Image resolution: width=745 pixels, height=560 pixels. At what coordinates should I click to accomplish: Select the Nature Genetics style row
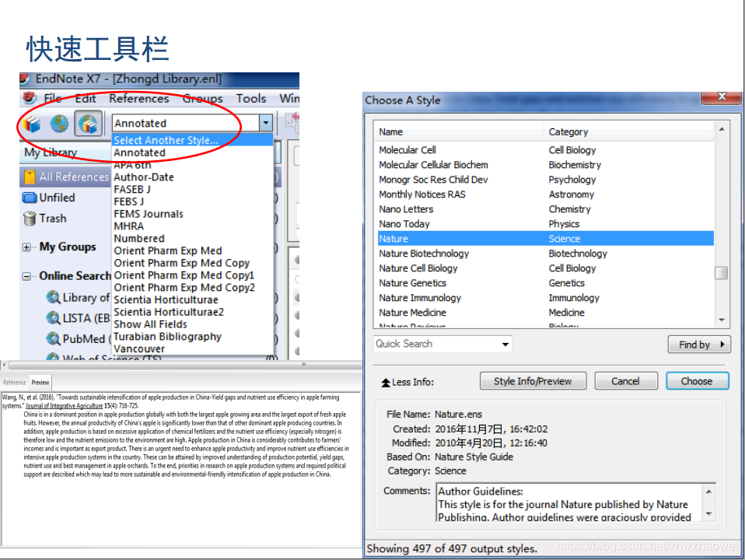pyautogui.click(x=545, y=283)
